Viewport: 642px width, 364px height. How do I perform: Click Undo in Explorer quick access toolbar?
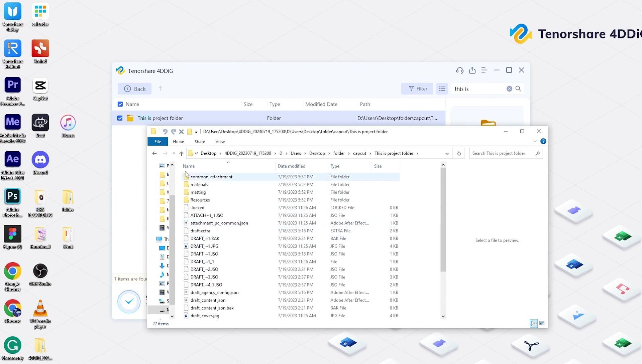(x=165, y=132)
